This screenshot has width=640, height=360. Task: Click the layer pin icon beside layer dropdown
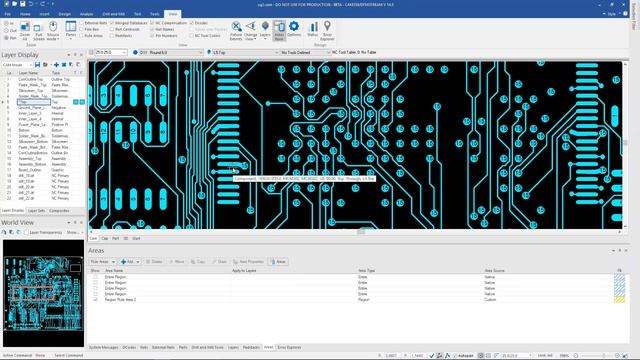pos(209,52)
